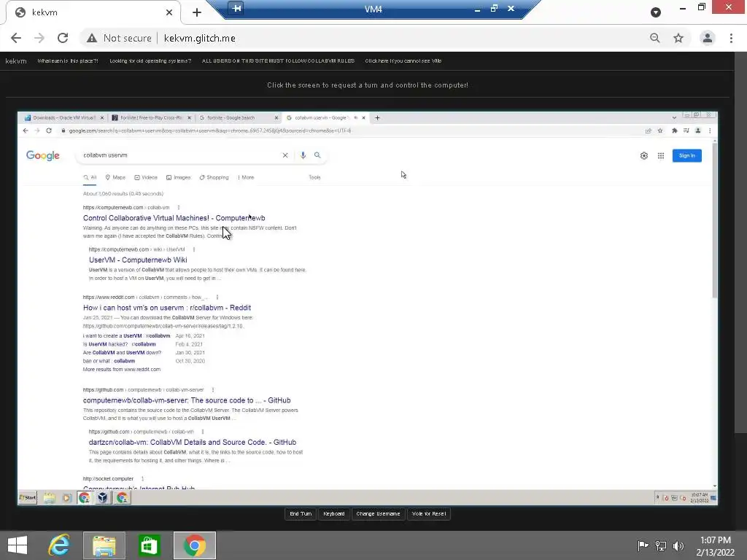Open VM Chrome three-dot menu

click(x=710, y=131)
